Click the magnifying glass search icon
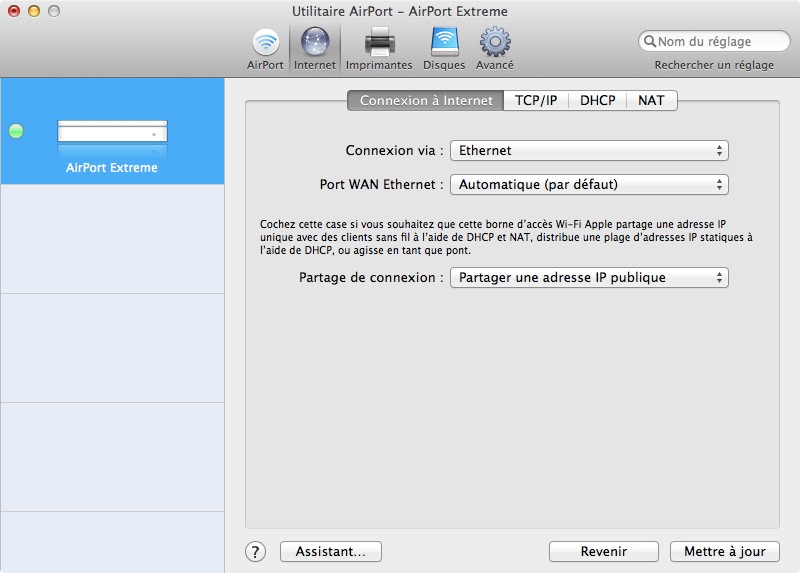This screenshot has height=573, width=800. tap(651, 42)
